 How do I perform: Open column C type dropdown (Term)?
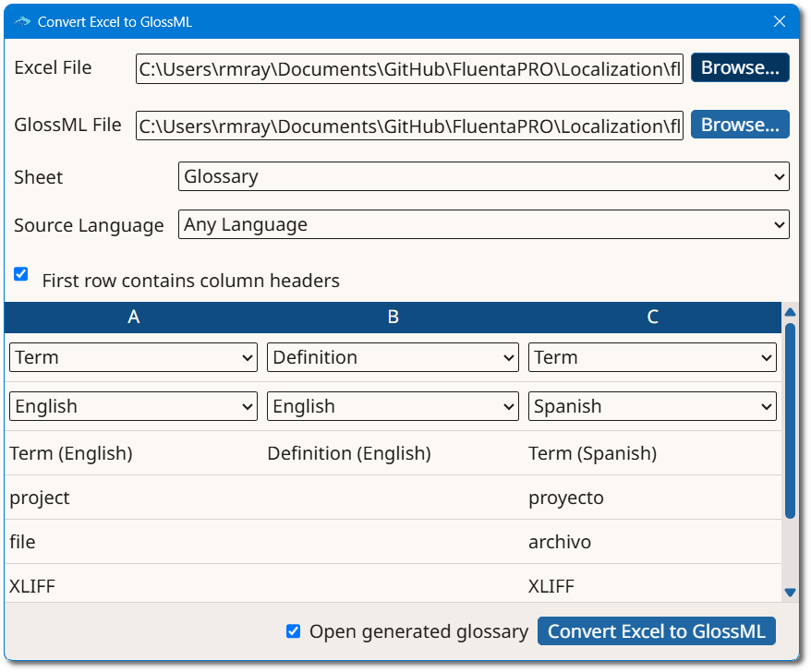tap(652, 357)
